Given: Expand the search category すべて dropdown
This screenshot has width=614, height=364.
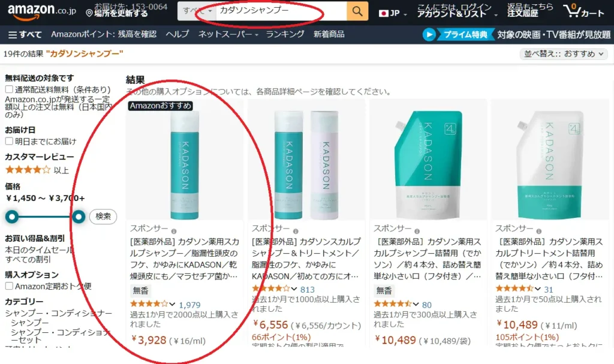Looking at the screenshot, I should click(197, 11).
